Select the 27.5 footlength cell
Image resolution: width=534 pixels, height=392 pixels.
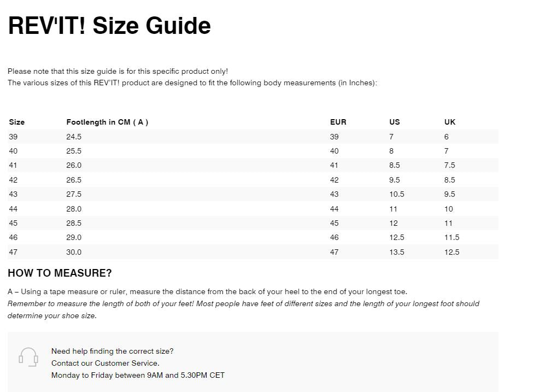(74, 194)
